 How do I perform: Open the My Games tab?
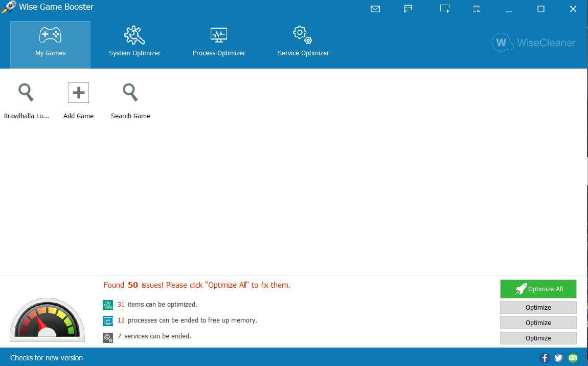pos(50,45)
